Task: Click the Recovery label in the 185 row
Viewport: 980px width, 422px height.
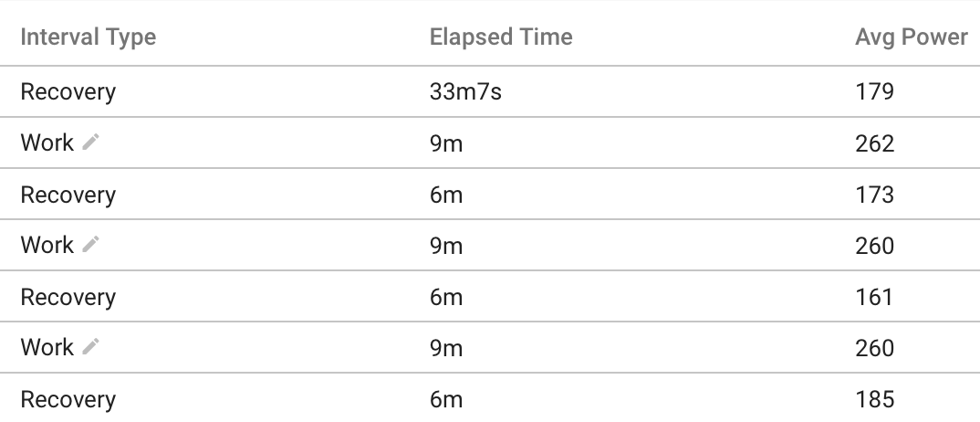Action: [68, 399]
